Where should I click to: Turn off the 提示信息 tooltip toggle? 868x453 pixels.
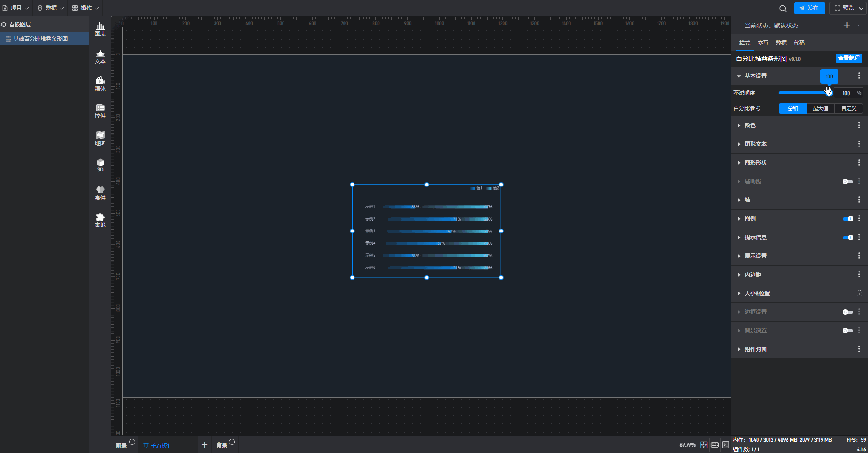pyautogui.click(x=848, y=237)
